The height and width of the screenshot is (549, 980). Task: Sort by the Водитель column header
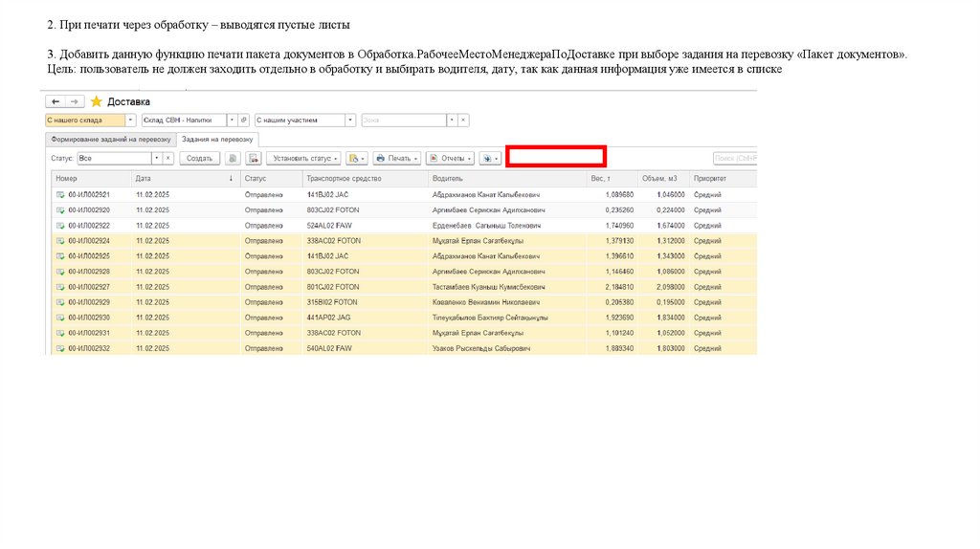point(507,179)
